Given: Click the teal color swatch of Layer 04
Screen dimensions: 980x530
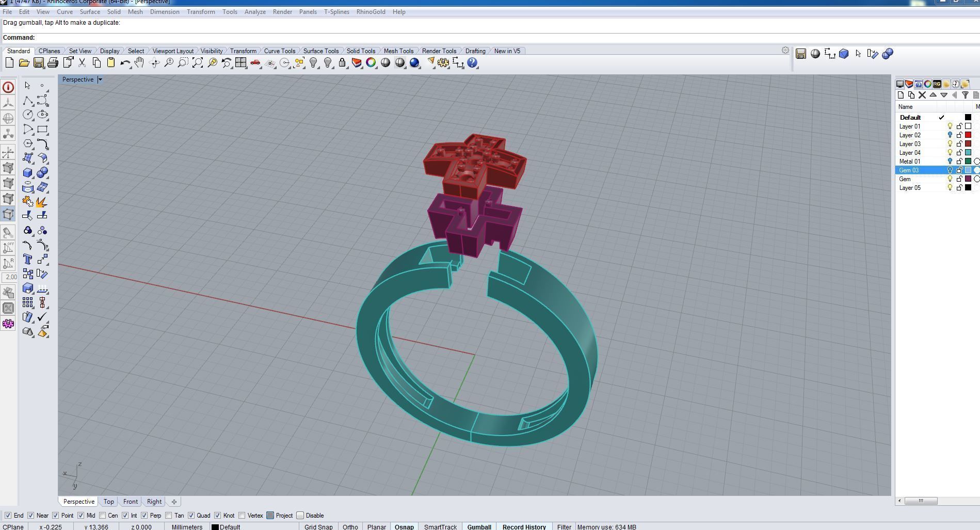Looking at the screenshot, I should pos(968,153).
